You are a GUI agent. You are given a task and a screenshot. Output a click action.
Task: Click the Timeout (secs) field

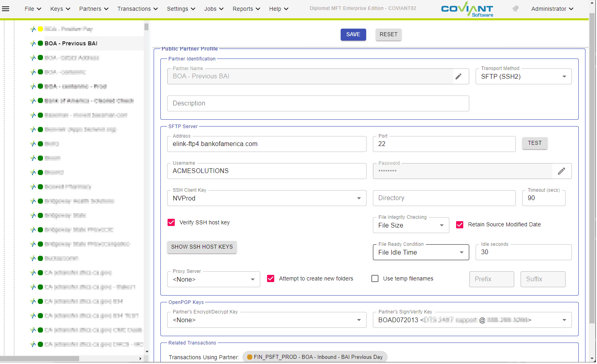[x=544, y=198]
